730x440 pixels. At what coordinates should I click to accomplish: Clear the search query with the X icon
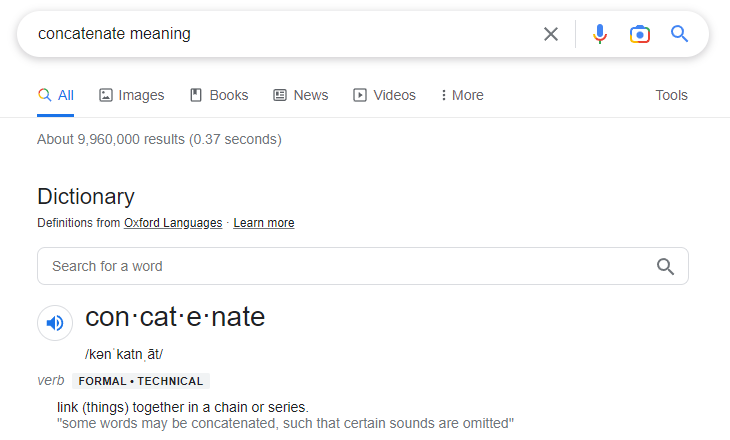[x=551, y=34]
